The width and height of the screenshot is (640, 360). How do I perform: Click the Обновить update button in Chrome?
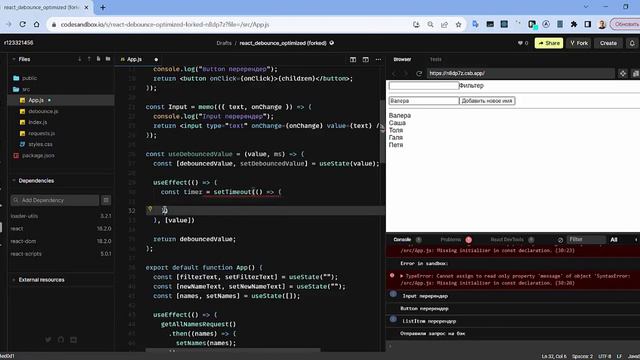(625, 24)
